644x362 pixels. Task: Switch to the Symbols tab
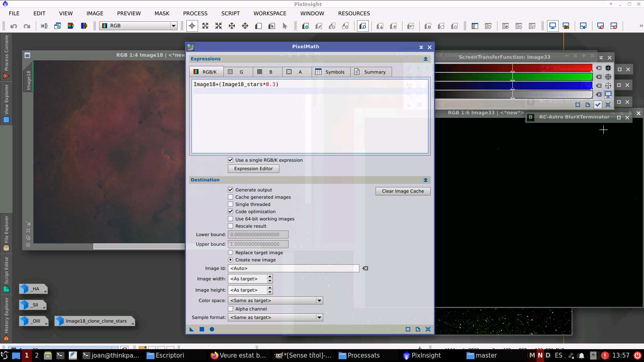[330, 72]
